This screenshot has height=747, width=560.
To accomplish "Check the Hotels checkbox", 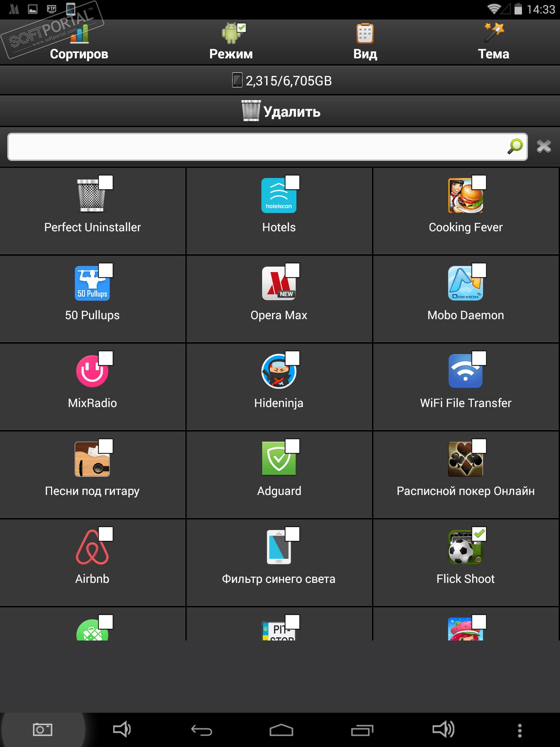I will 292,182.
